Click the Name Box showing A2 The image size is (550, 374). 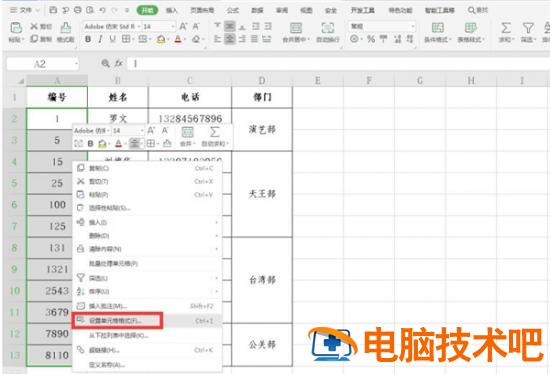pos(42,64)
